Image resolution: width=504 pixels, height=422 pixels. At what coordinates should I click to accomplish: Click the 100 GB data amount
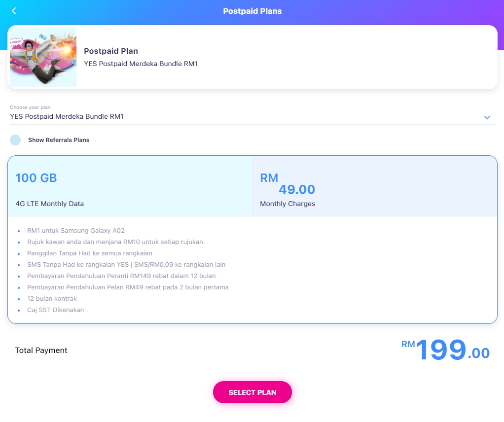pyautogui.click(x=36, y=178)
